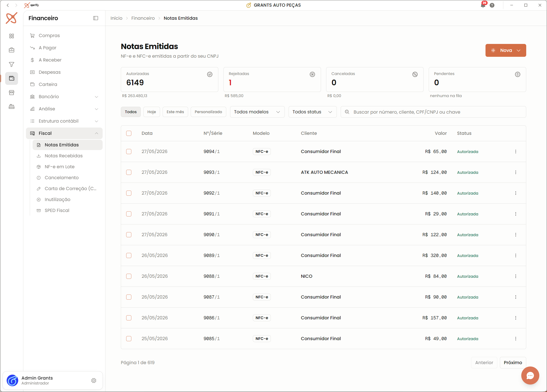
Task: Open row actions for note 9091/1
Action: tap(516, 214)
